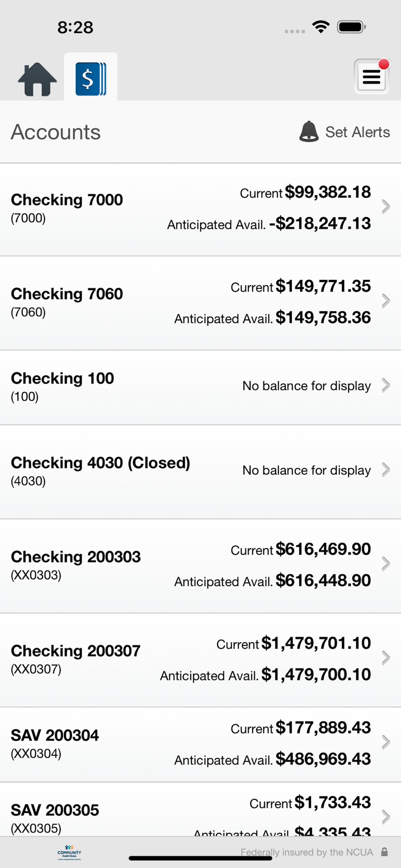Viewport: 401px width, 868px height.
Task: Open SAV 200305 chevron arrow
Action: point(386,817)
